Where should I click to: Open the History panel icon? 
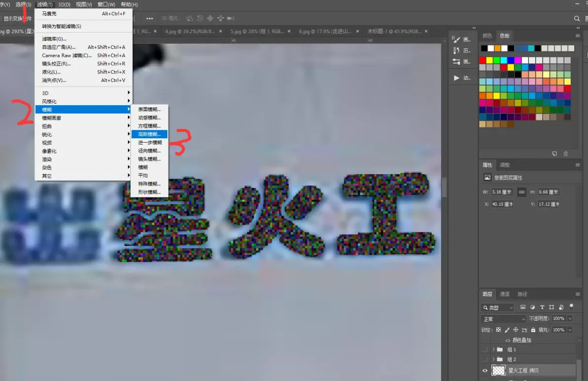[x=456, y=50]
